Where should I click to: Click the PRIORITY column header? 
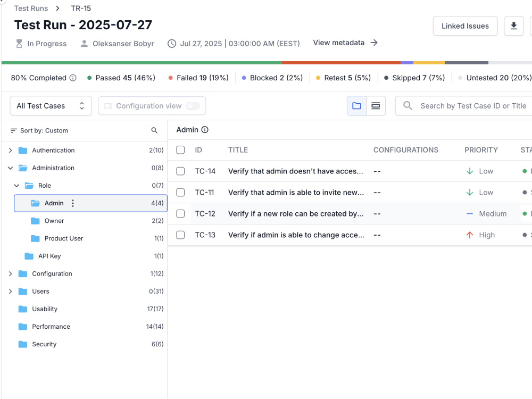click(x=481, y=150)
